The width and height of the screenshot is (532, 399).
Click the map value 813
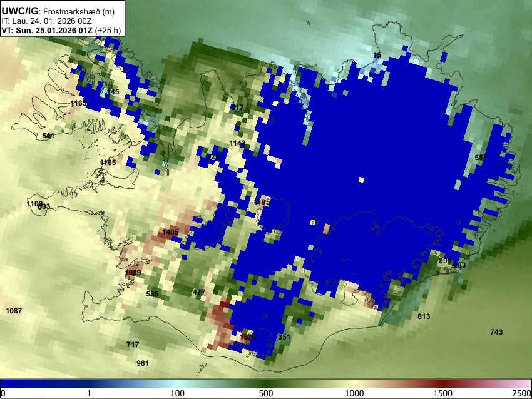(424, 316)
